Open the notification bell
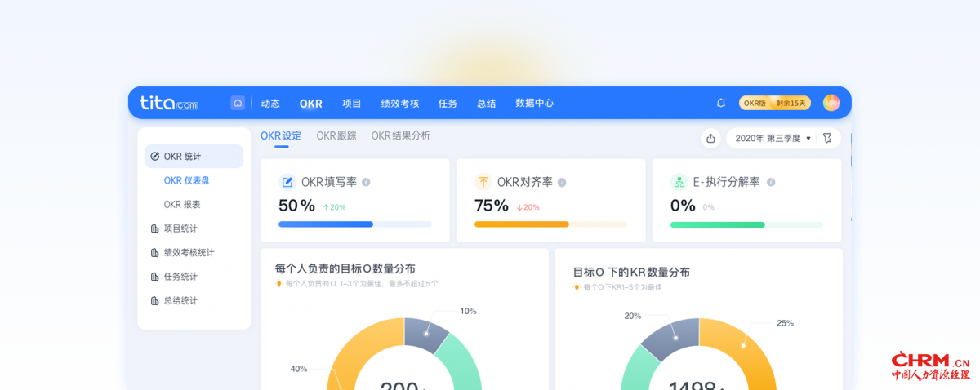The height and width of the screenshot is (390, 980). tap(721, 103)
